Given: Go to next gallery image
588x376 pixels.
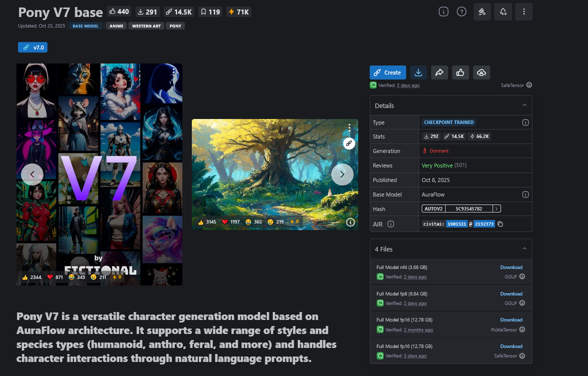Looking at the screenshot, I should 342,174.
